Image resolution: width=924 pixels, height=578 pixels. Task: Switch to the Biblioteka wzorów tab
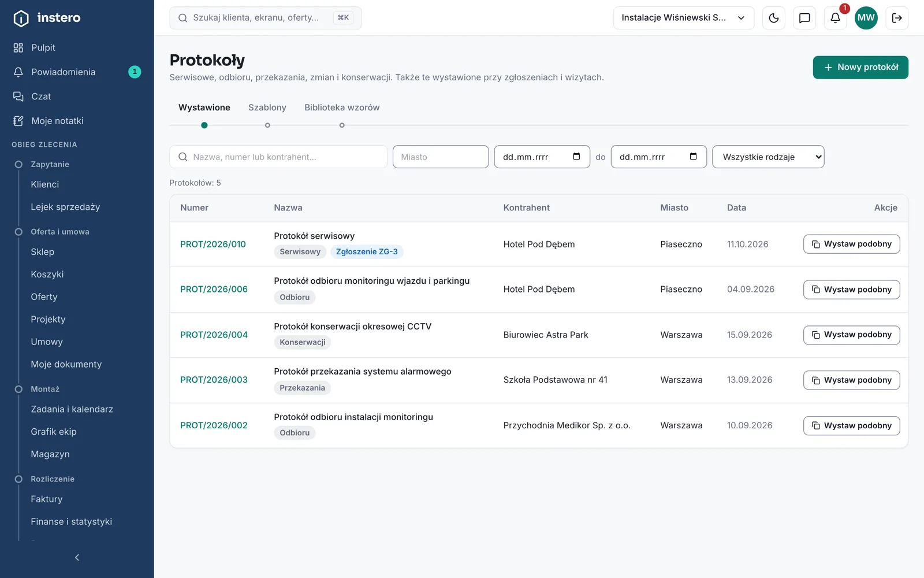click(x=342, y=108)
